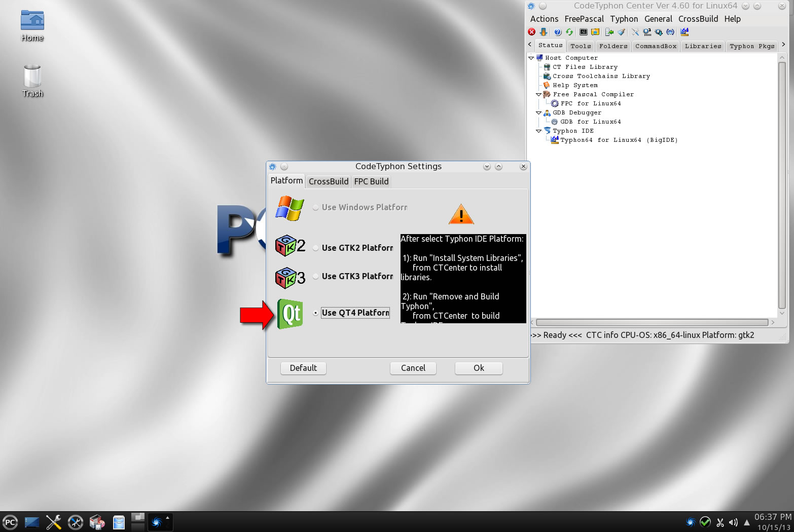The image size is (794, 532).
Task: Click the Default button
Action: coord(303,368)
